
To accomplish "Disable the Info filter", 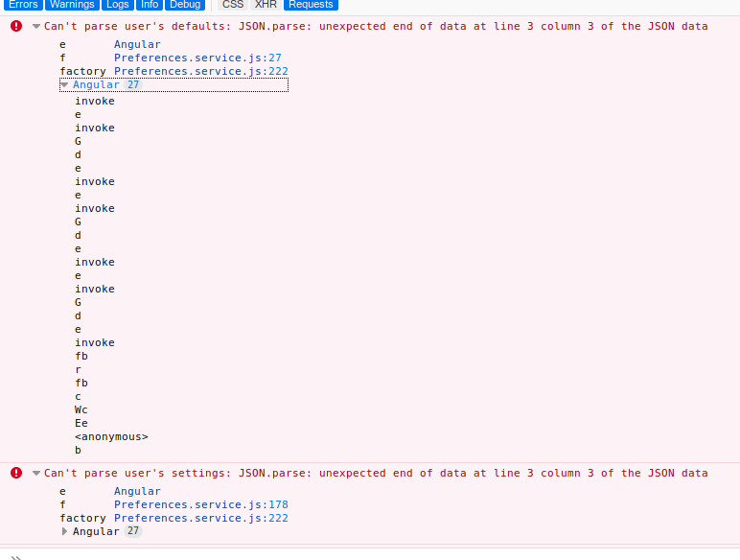I will click(x=150, y=5).
